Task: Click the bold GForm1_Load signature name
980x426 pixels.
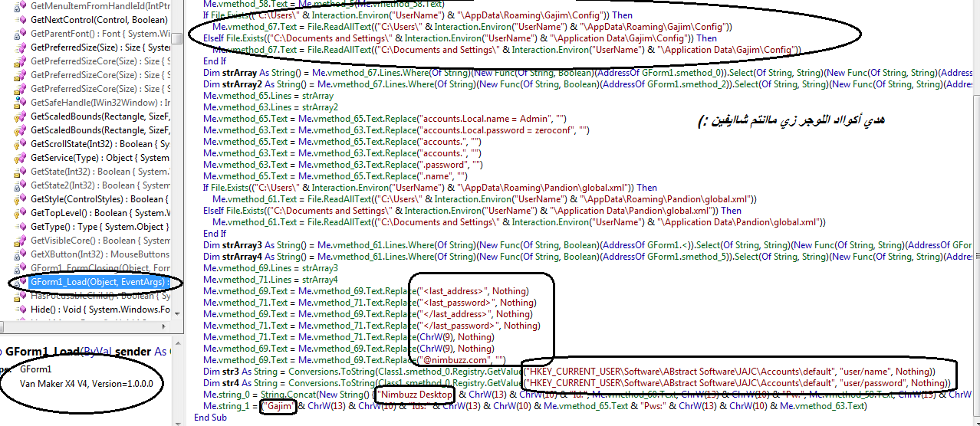Action: (43, 352)
